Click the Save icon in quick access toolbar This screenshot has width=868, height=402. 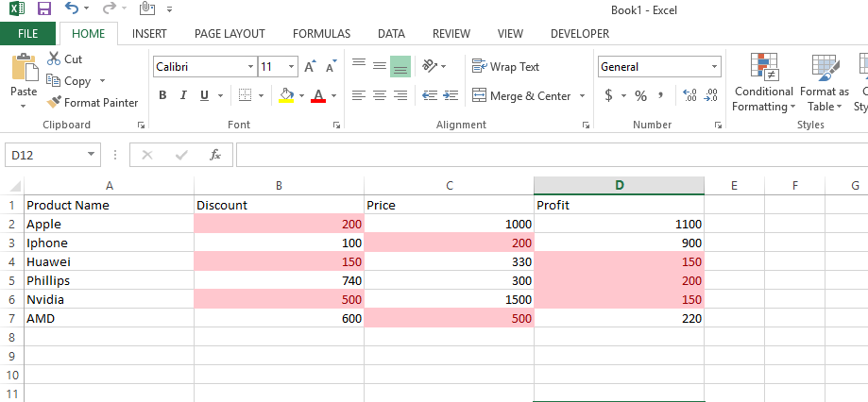(43, 9)
